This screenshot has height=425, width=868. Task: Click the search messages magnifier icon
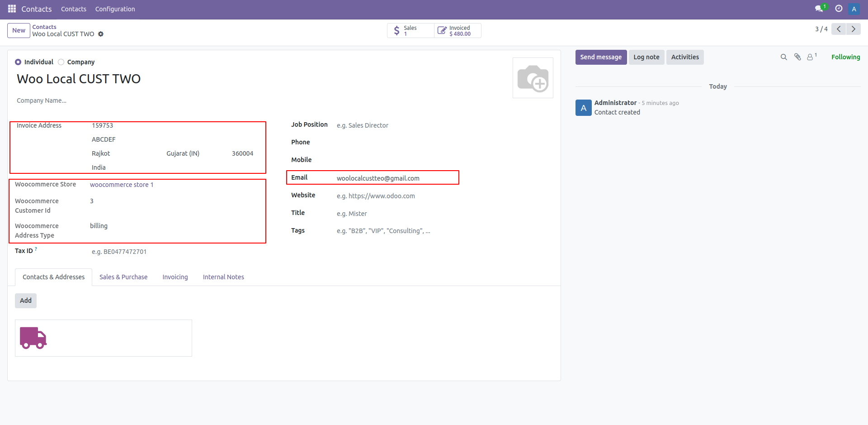click(x=784, y=57)
